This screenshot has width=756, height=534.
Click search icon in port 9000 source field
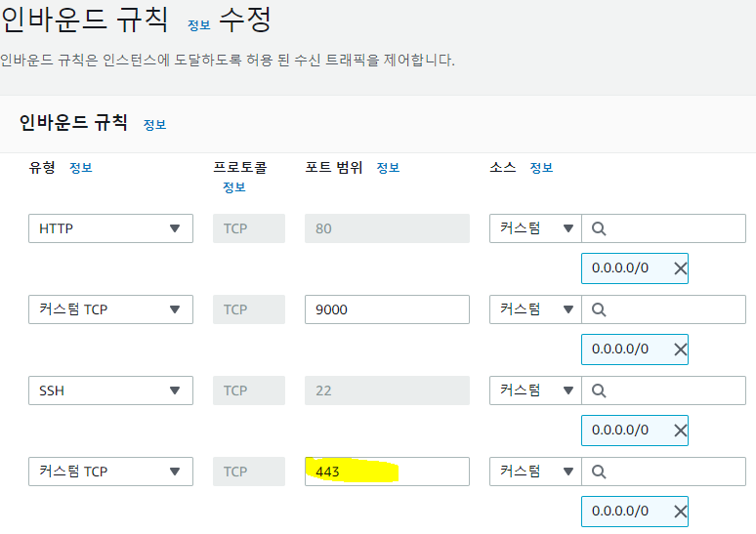(599, 309)
